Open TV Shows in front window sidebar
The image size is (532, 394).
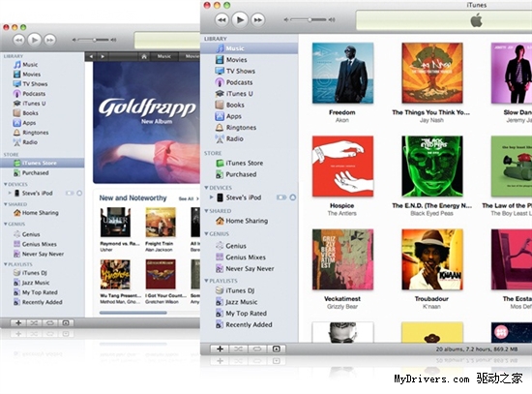pyautogui.click(x=240, y=71)
